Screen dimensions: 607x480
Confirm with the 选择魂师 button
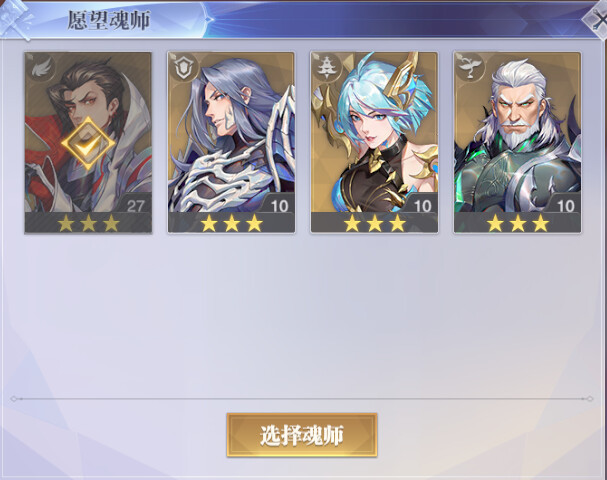[x=302, y=435]
